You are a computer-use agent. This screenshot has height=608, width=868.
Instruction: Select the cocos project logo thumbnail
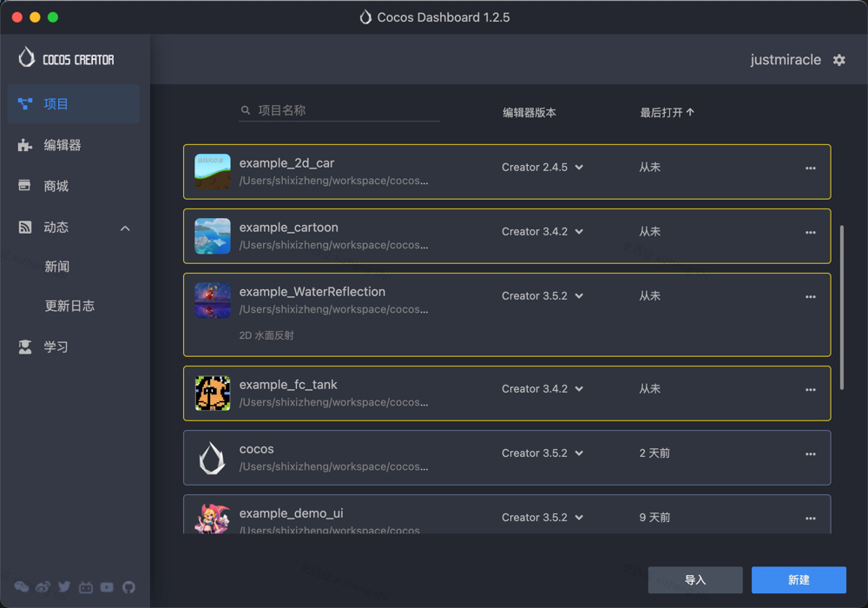point(213,458)
